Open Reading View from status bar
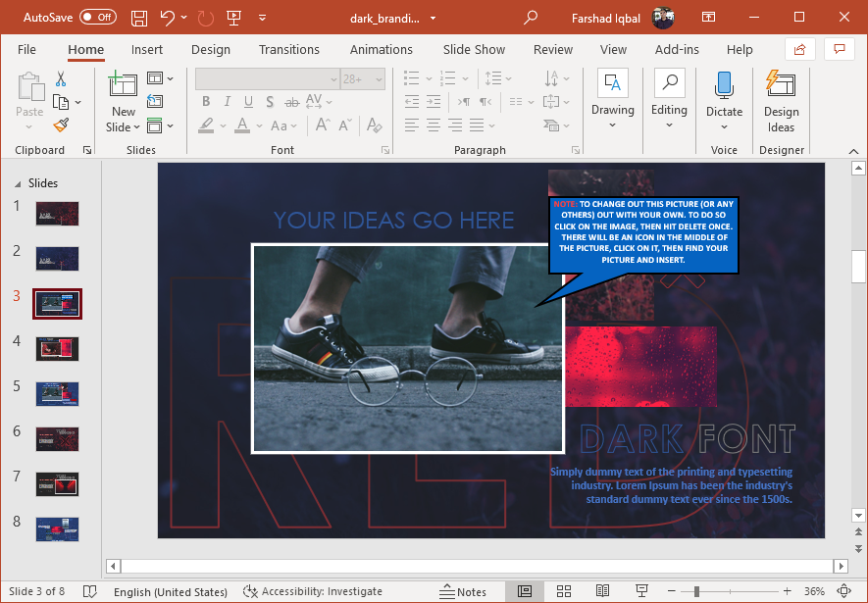 602,591
